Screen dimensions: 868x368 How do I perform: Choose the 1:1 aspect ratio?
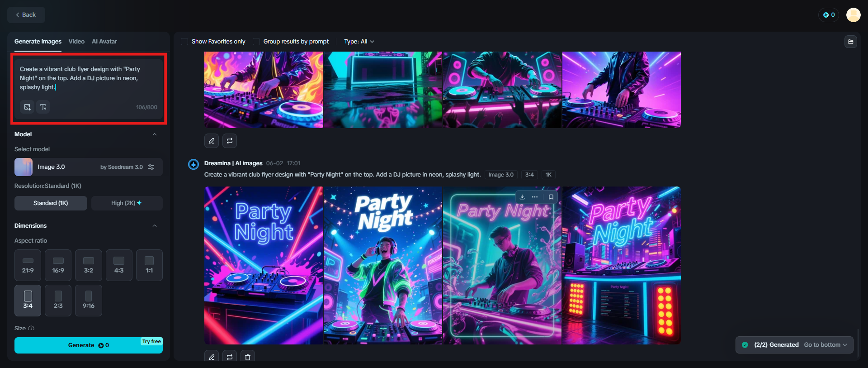pyautogui.click(x=149, y=265)
